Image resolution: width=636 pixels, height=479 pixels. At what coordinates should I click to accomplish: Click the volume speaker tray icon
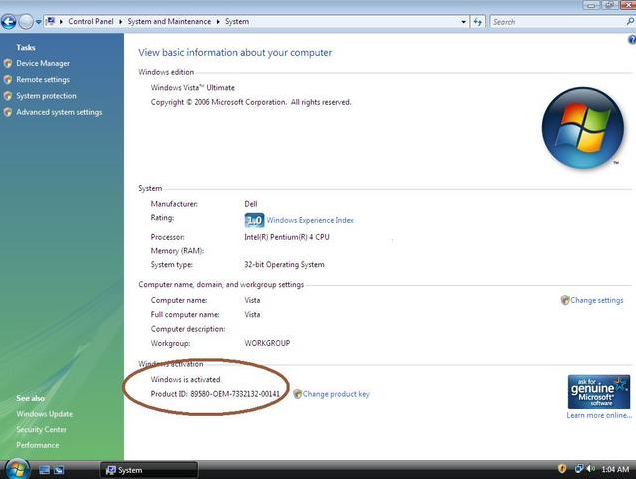click(x=590, y=469)
